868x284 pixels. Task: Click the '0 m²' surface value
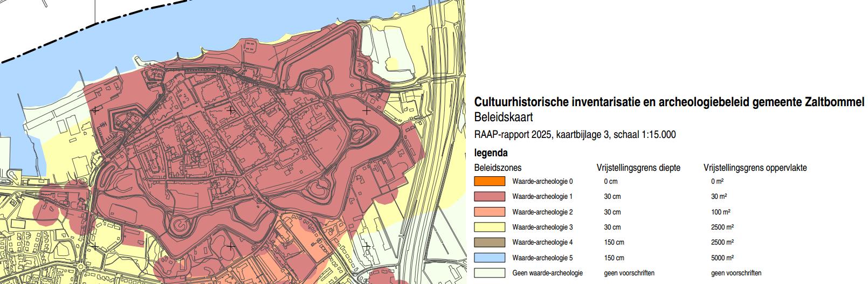(718, 182)
